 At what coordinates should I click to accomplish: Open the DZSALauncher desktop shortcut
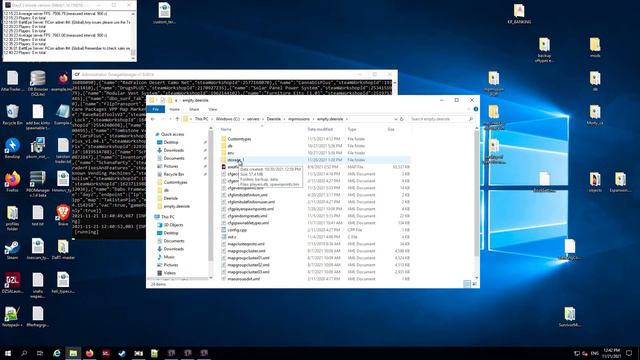pyautogui.click(x=12, y=283)
